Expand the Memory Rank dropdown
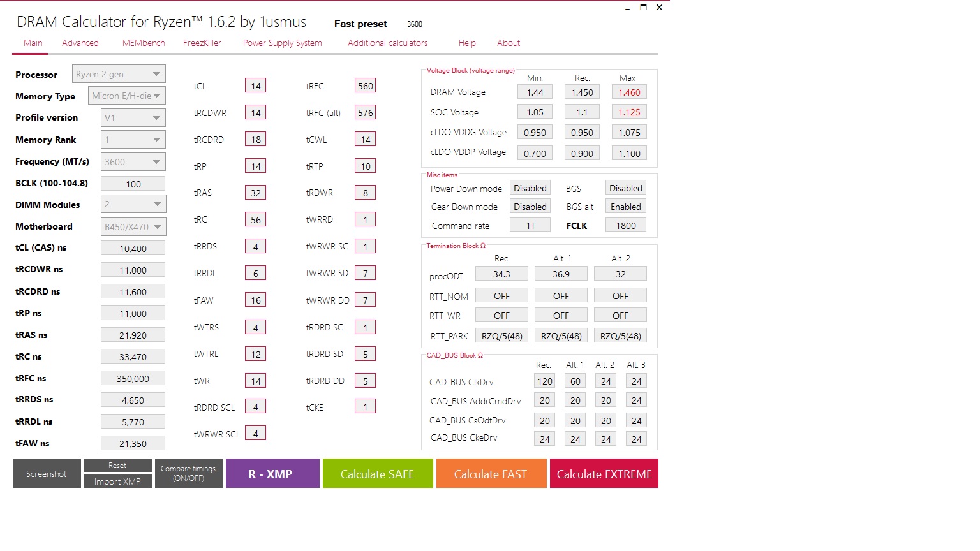This screenshot has height=551, width=980. [x=133, y=140]
